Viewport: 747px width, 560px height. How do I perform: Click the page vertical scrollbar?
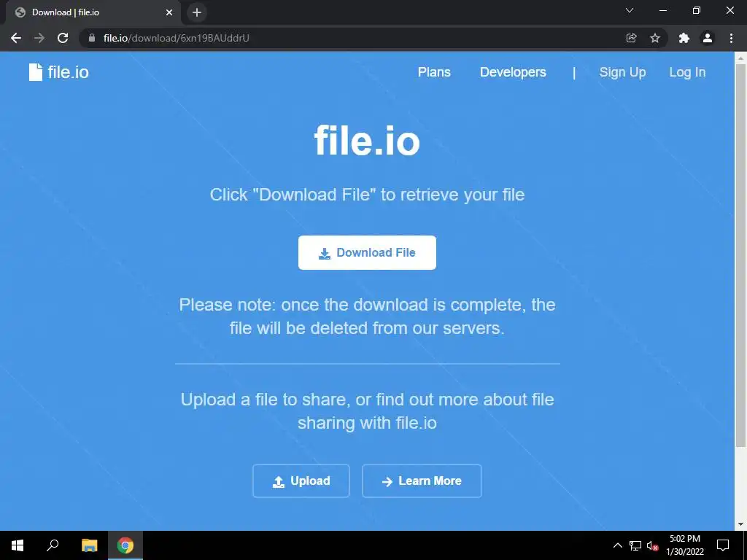(740, 254)
